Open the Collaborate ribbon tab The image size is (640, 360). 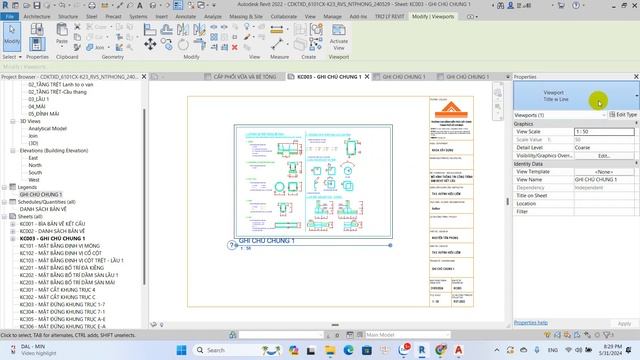point(284,16)
